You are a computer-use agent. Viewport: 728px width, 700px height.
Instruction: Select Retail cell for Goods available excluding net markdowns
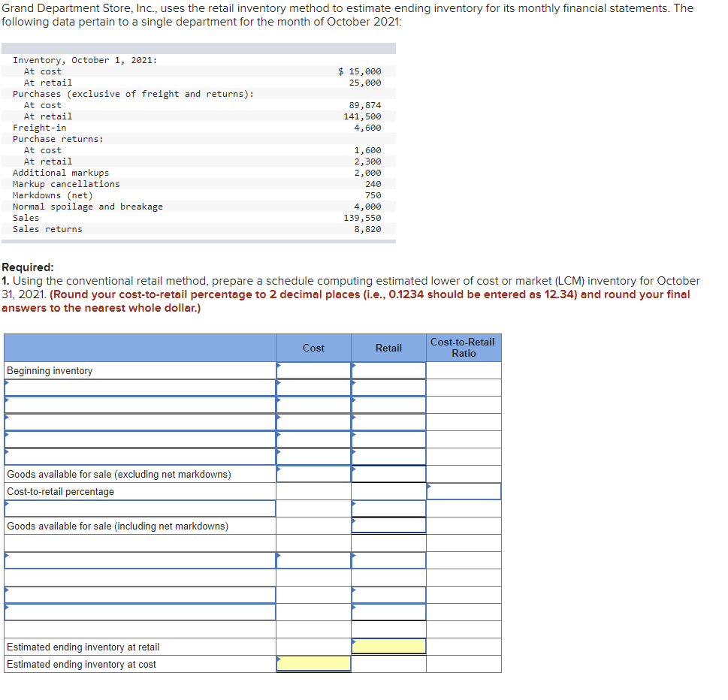click(388, 474)
